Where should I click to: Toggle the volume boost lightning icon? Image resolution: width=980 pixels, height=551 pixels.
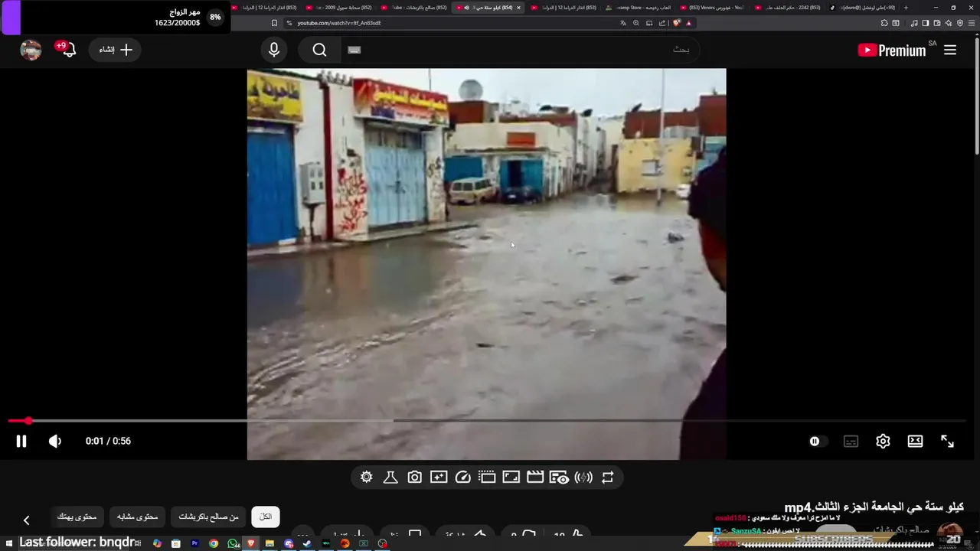[583, 478]
